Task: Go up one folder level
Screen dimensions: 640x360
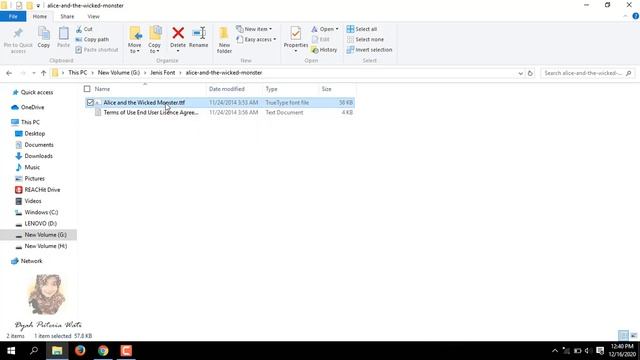Action: click(43, 73)
